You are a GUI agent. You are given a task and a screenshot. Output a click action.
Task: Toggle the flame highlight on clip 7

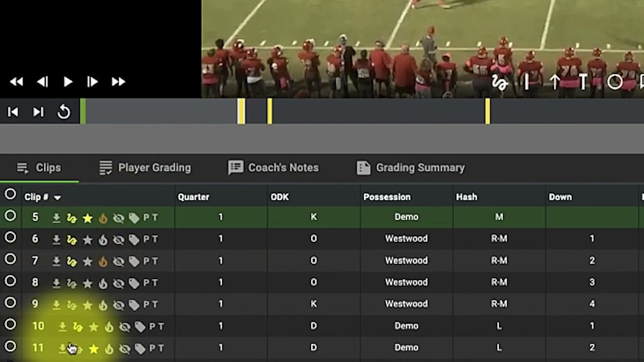click(103, 261)
